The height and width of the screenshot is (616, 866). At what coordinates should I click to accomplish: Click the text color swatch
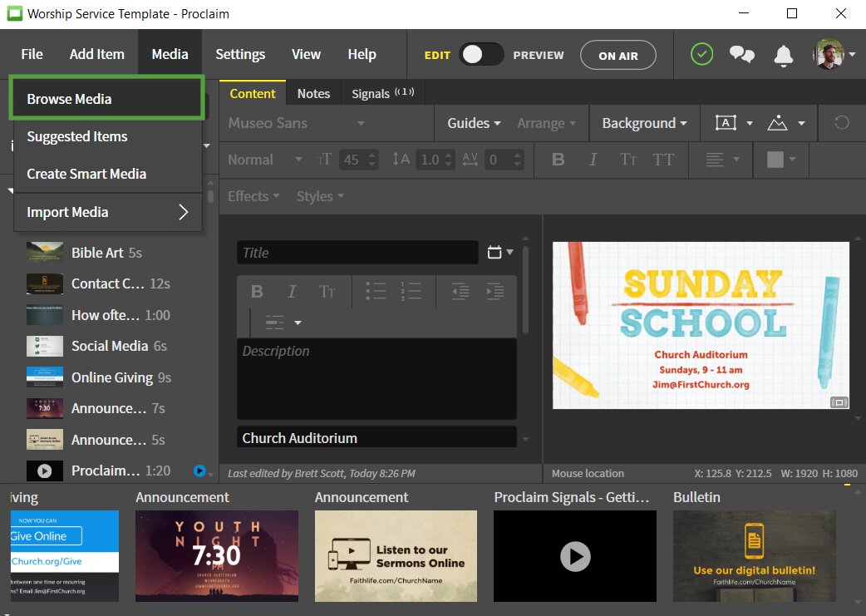tap(775, 160)
